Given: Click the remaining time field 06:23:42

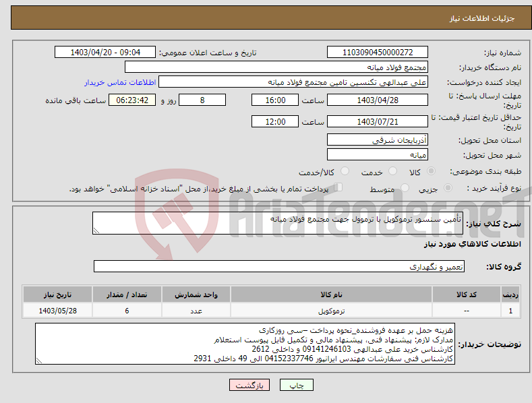Looking at the screenshot, I should [132, 100].
